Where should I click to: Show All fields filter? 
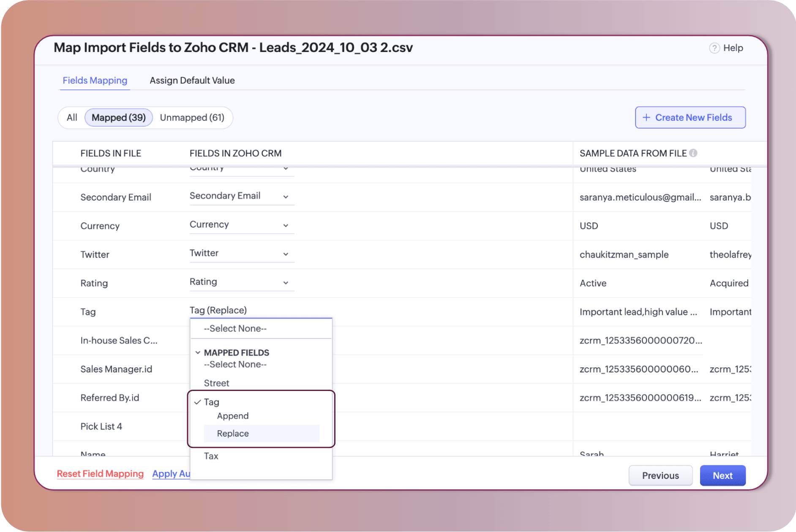click(x=72, y=118)
